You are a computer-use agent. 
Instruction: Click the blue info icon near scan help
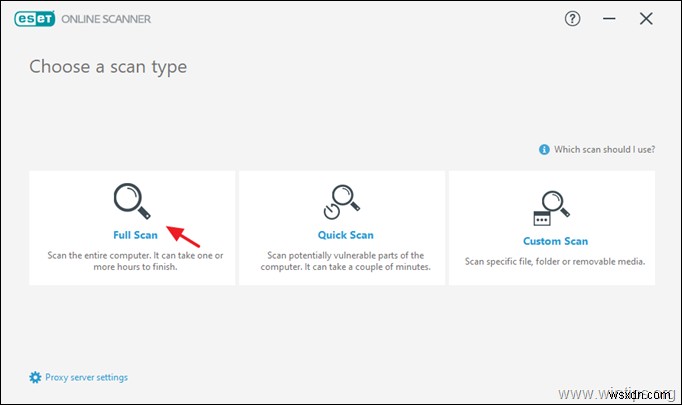(544, 149)
